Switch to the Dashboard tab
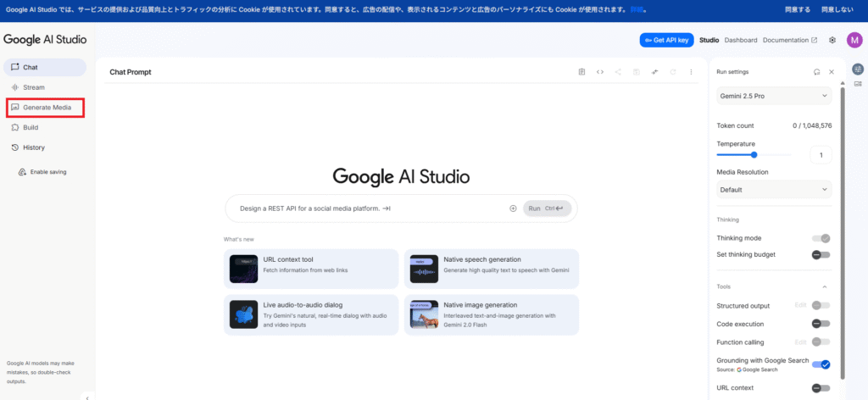Viewport: 868px width, 400px height. pos(741,40)
